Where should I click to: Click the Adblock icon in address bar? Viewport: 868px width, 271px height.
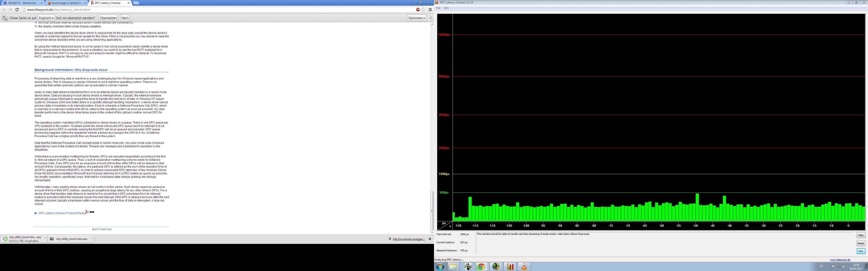(418, 10)
